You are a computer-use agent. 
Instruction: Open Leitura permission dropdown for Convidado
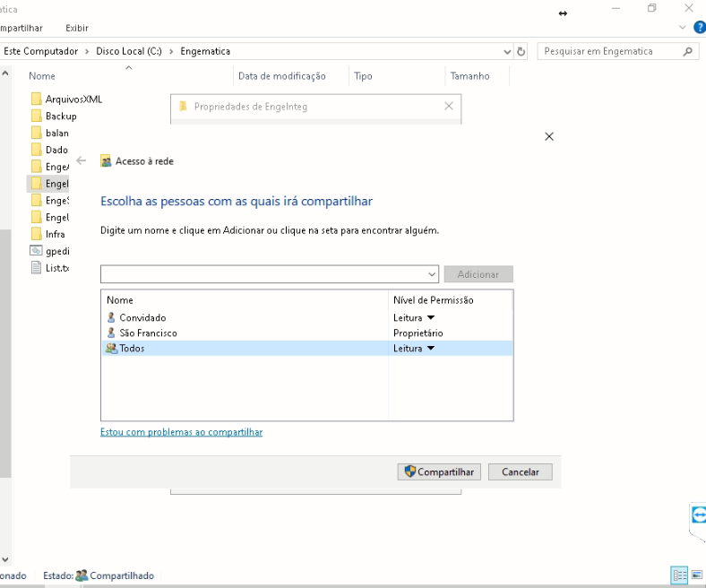[430, 318]
